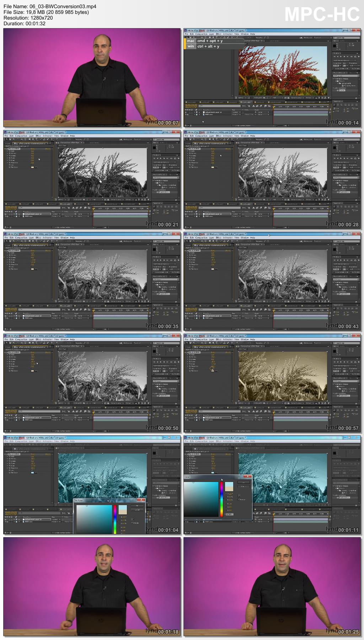Click the Duration 00:01:32 line

(25, 23)
